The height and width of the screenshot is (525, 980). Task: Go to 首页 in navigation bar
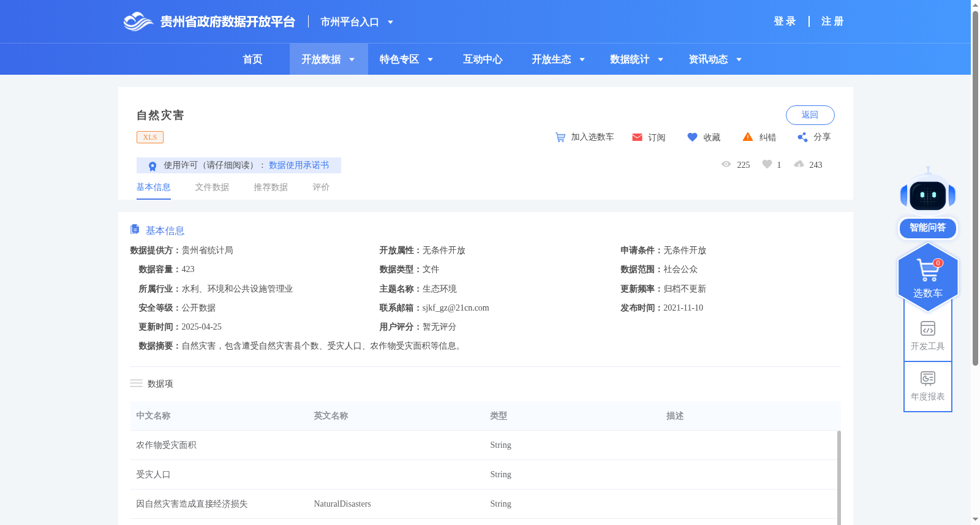(252, 59)
